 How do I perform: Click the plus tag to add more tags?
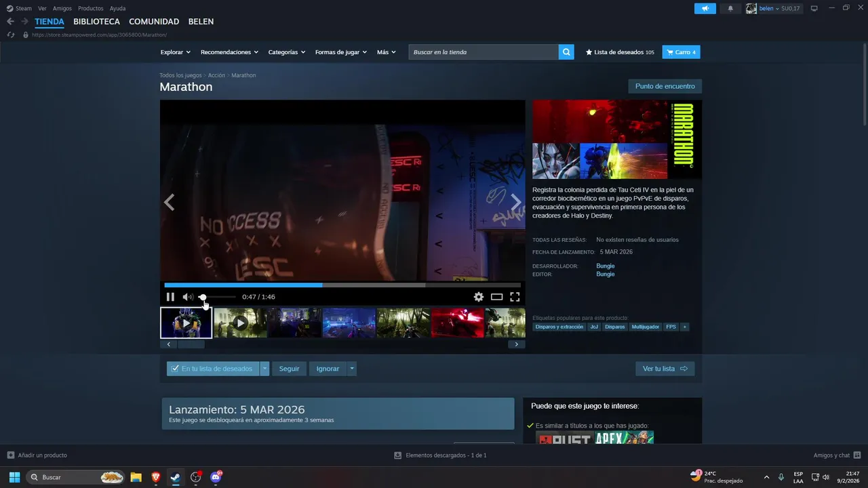pyautogui.click(x=685, y=327)
